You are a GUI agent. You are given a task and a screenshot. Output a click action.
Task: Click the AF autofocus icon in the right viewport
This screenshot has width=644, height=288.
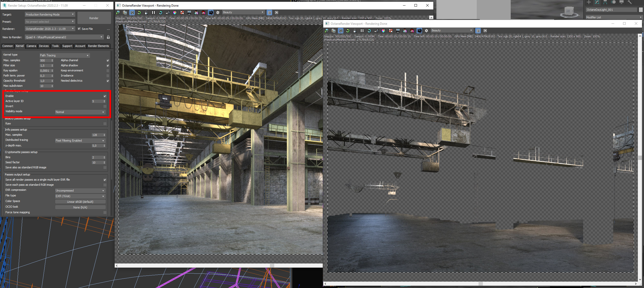click(x=376, y=31)
